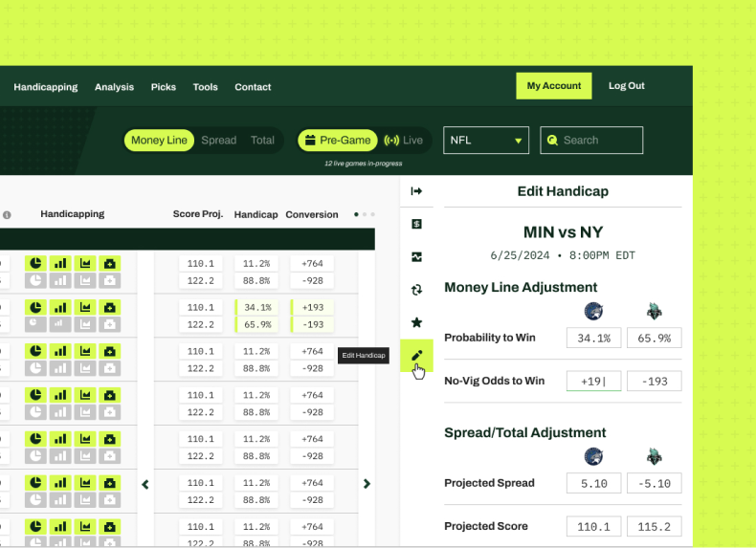Image resolution: width=756 pixels, height=548 pixels.
Task: Click the star favorites sidebar icon
Action: [416, 322]
